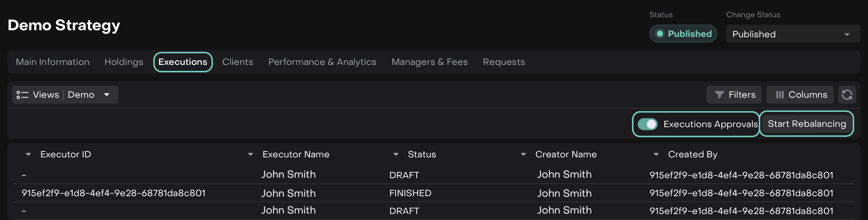
Task: Select the FINISHED execution row
Action: click(410, 193)
